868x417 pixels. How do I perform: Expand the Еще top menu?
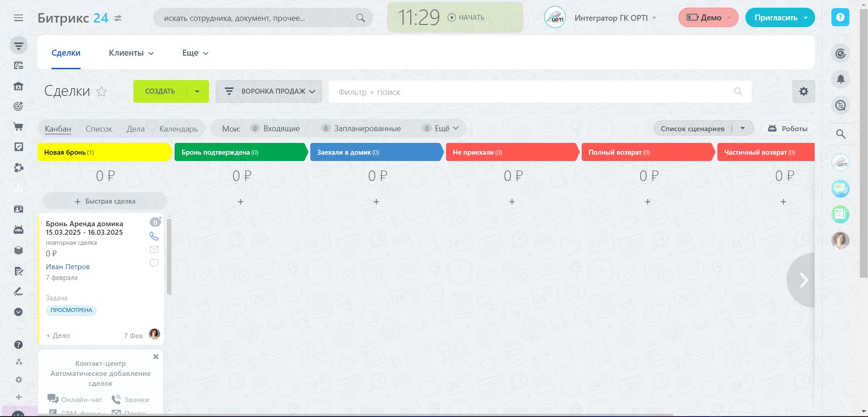195,53
